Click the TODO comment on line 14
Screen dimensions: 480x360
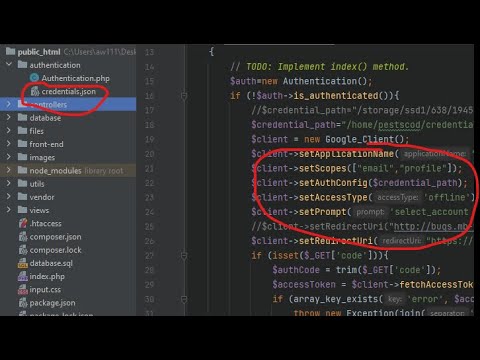[319, 67]
